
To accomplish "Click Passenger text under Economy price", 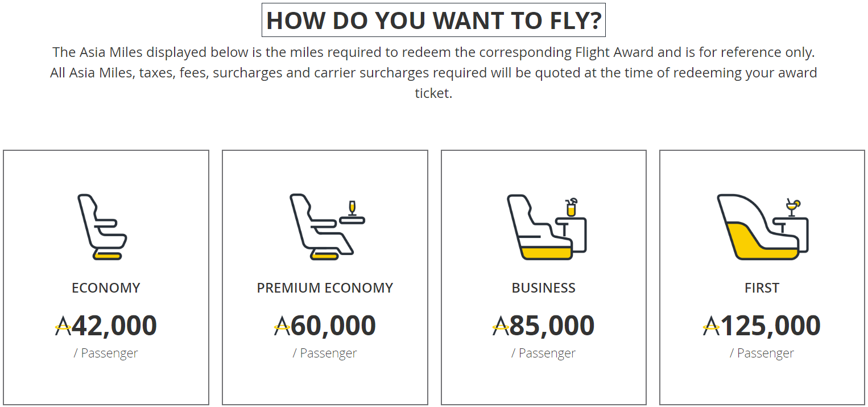I will tap(109, 353).
